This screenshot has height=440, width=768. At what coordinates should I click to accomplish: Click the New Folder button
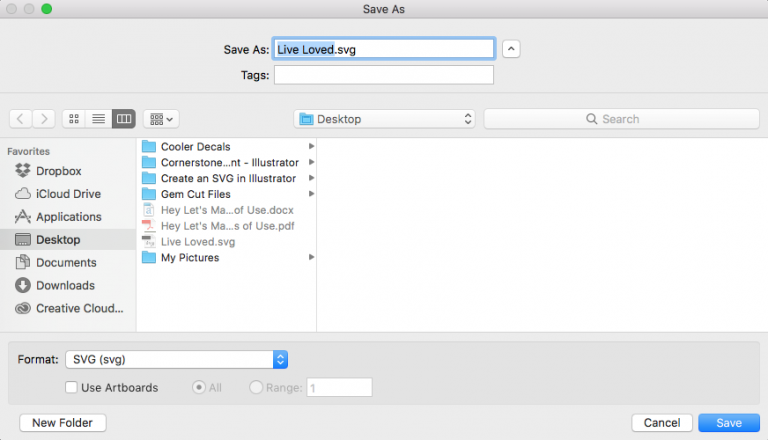pyautogui.click(x=63, y=423)
